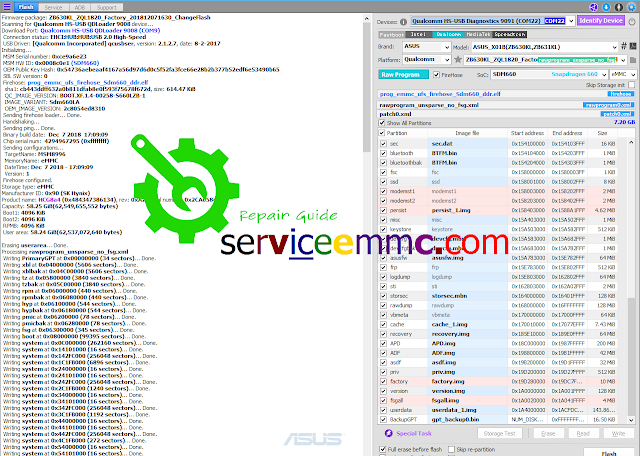Select the Spreadtrum mode tab
This screenshot has height=456, width=640.
[x=509, y=35]
